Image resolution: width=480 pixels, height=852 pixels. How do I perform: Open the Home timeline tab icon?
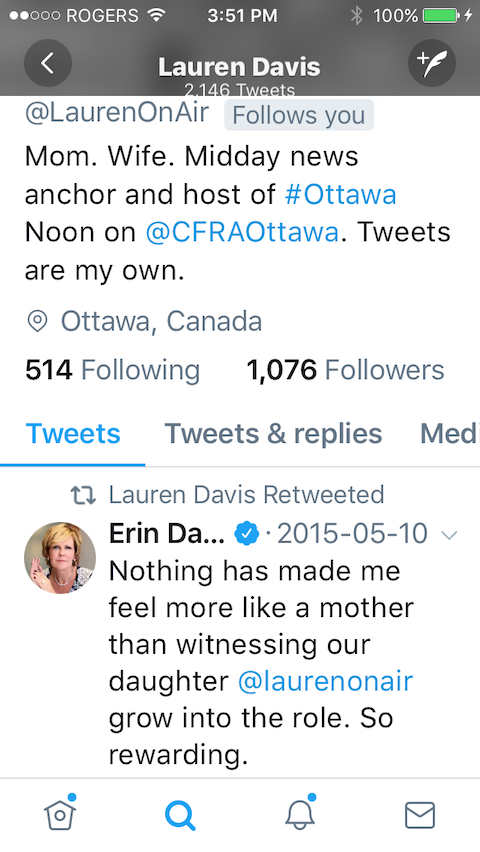point(60,813)
